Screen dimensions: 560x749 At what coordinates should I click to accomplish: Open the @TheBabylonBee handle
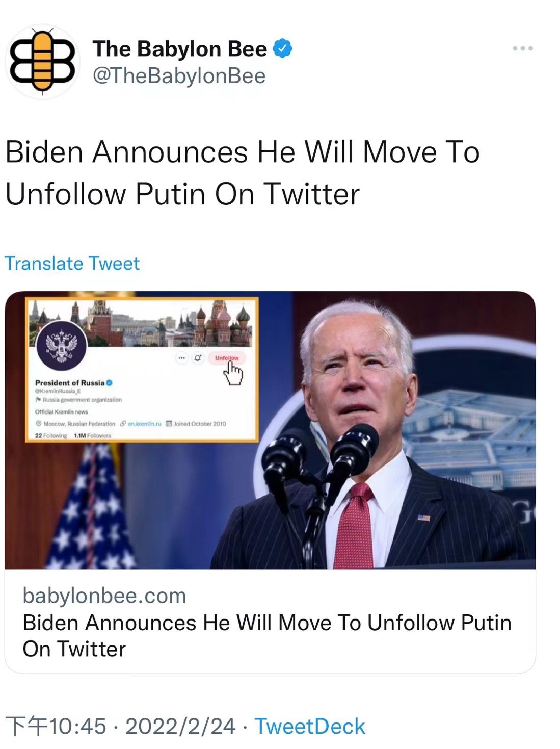(179, 76)
